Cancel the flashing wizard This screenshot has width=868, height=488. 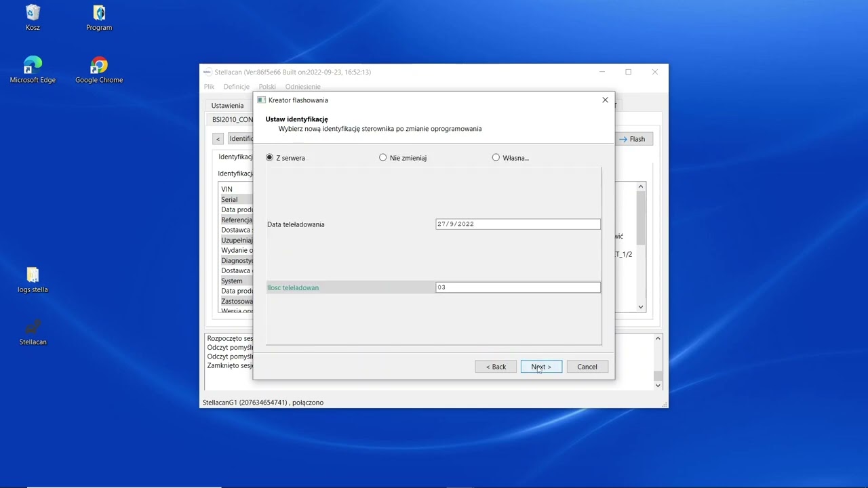587,367
